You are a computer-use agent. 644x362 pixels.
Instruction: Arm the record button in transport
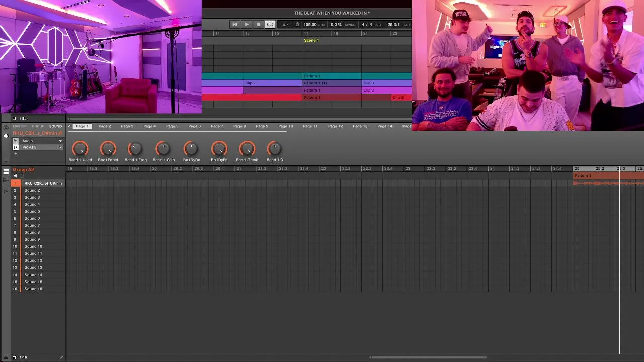[x=258, y=24]
